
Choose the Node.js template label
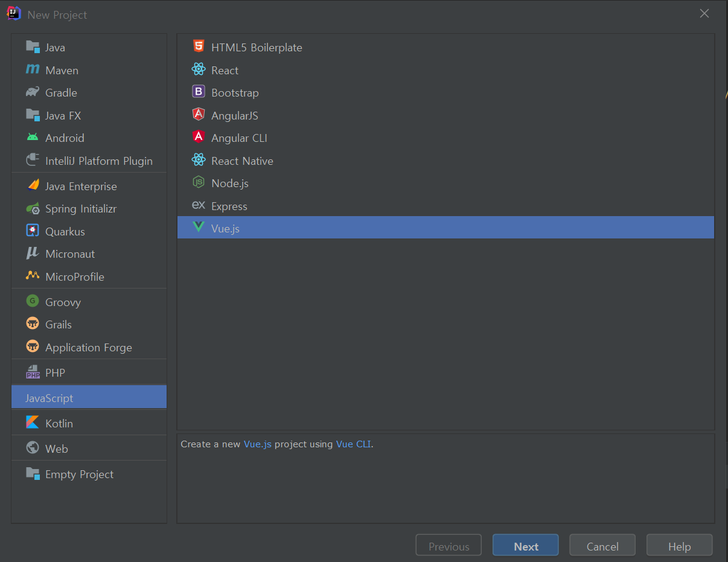[230, 183]
